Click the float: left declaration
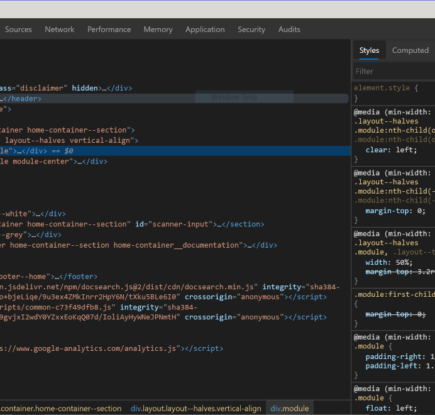Image resolution: width=435 pixels, height=415 pixels. pyautogui.click(x=391, y=408)
